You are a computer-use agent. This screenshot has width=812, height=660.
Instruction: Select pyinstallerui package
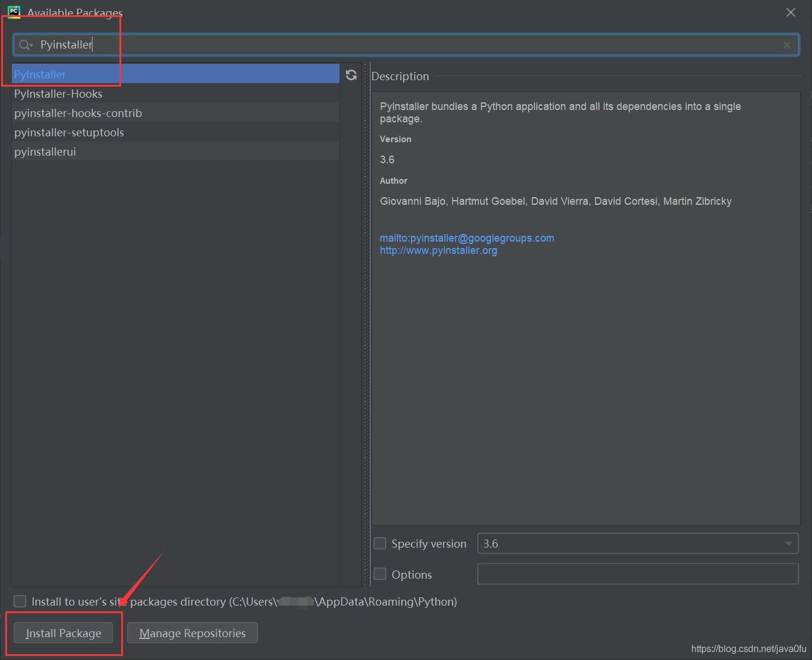coord(176,152)
